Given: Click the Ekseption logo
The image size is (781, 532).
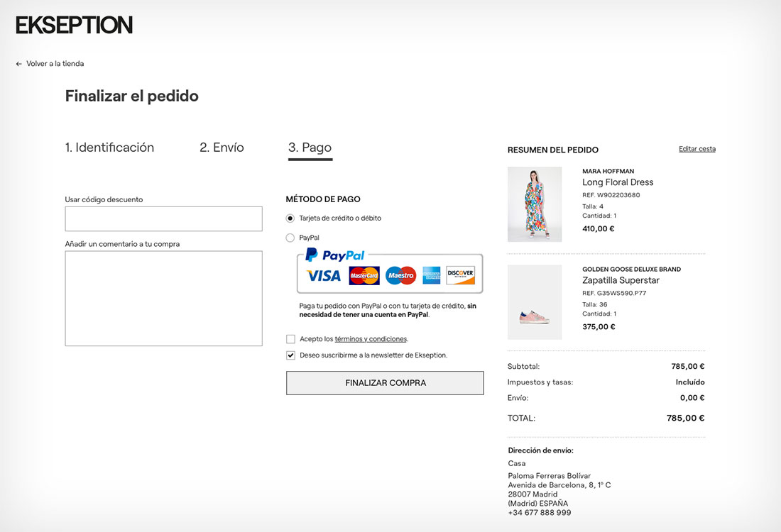Looking at the screenshot, I should coord(74,25).
